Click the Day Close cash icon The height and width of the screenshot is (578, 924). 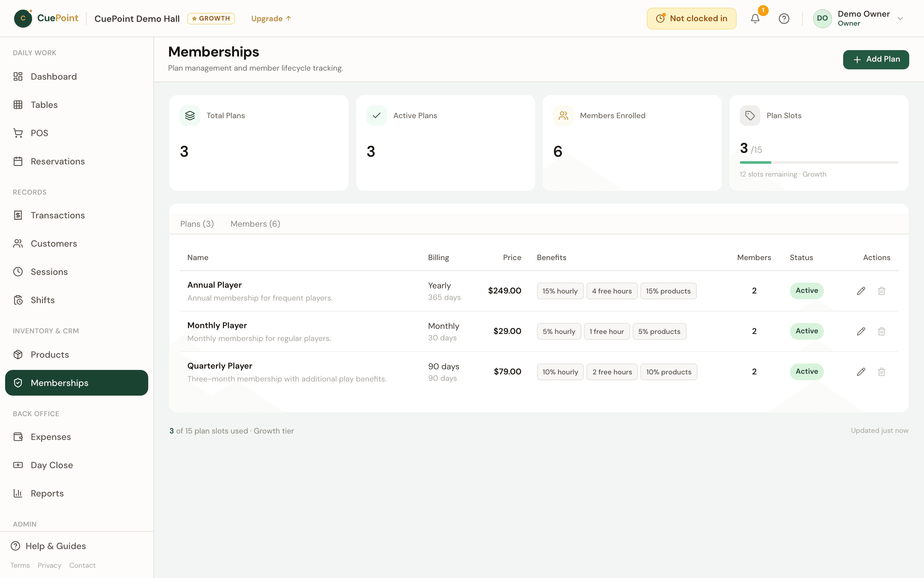tap(18, 465)
